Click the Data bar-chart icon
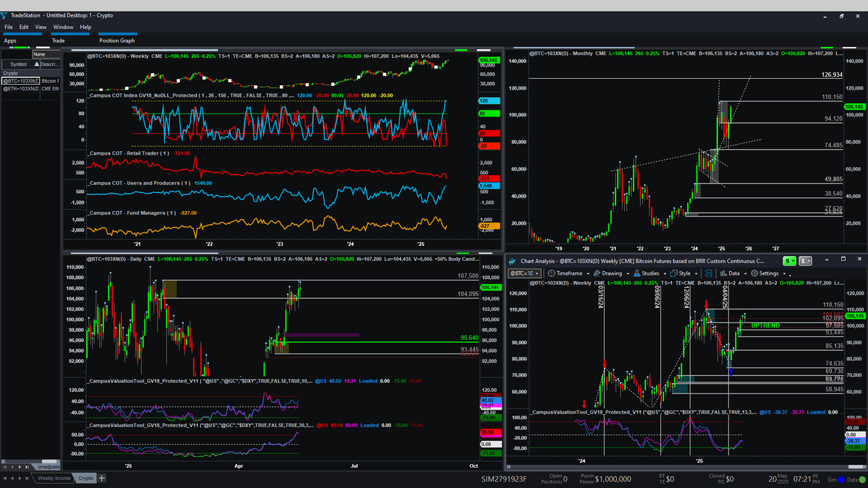868x488 pixels. [723, 273]
